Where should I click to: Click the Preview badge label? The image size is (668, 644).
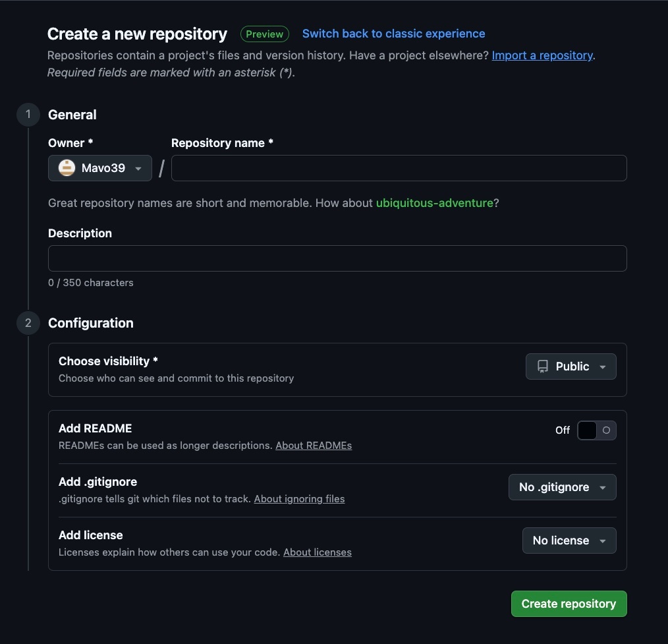click(264, 34)
